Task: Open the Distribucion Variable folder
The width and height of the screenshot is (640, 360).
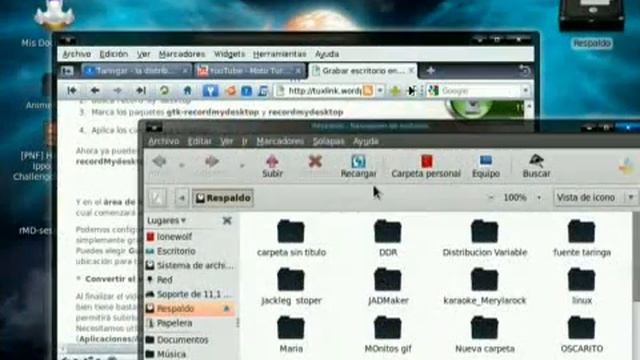Action: coord(484,238)
